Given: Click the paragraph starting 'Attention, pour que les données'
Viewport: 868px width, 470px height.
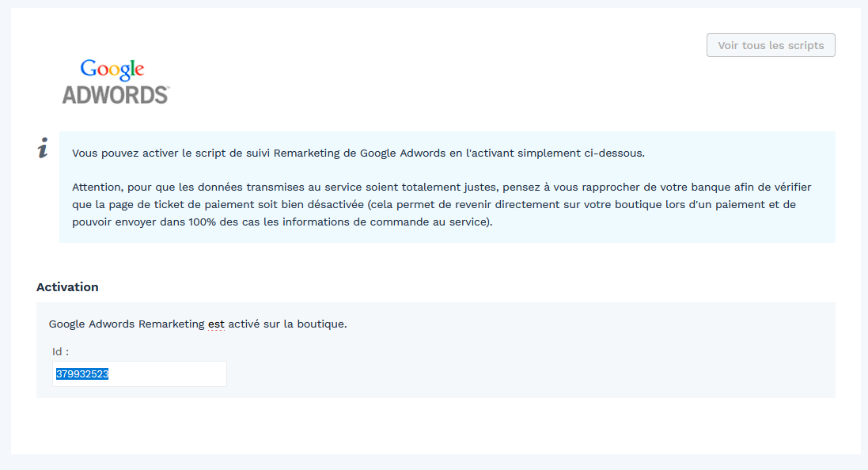Looking at the screenshot, I should pyautogui.click(x=442, y=204).
